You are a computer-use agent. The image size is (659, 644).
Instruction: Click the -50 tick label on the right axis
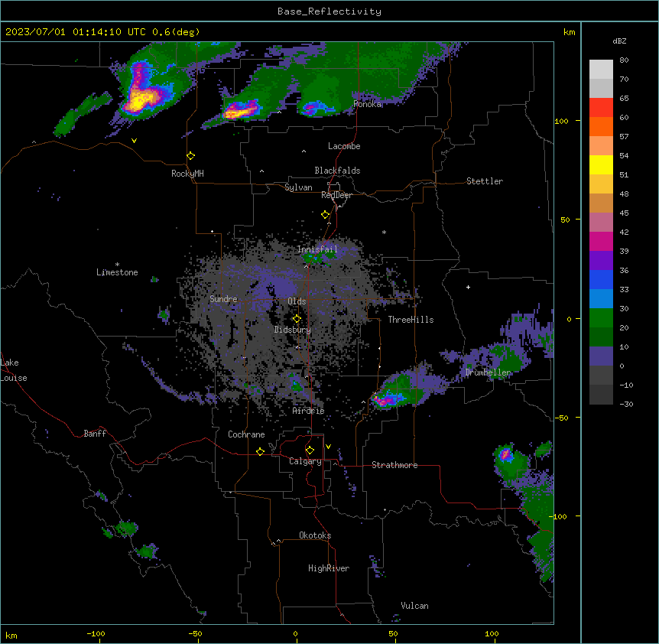(561, 418)
